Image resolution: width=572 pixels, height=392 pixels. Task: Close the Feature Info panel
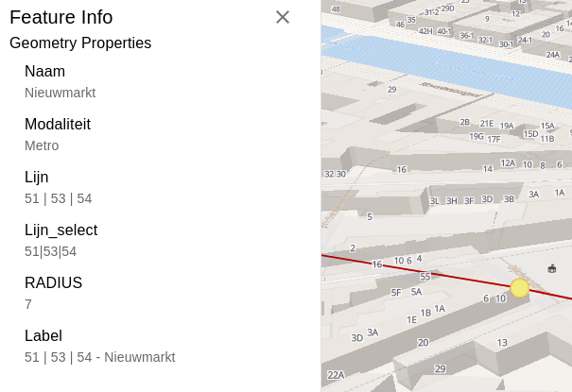pyautogui.click(x=282, y=17)
